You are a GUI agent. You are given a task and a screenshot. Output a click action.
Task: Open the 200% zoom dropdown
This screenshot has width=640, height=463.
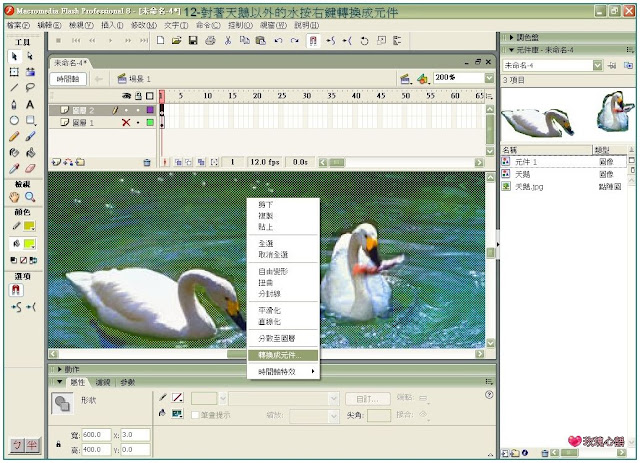pos(489,78)
